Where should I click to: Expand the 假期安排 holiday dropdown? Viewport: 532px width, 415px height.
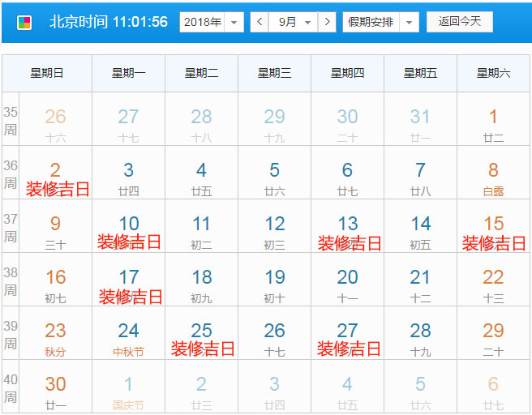click(380, 22)
